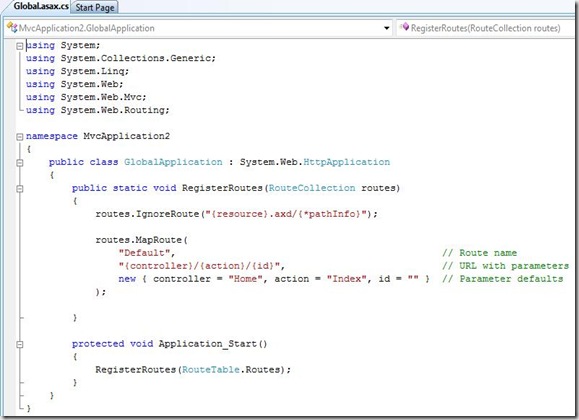
Task: Click the GlobalApplication class name in code
Action: click(173, 162)
